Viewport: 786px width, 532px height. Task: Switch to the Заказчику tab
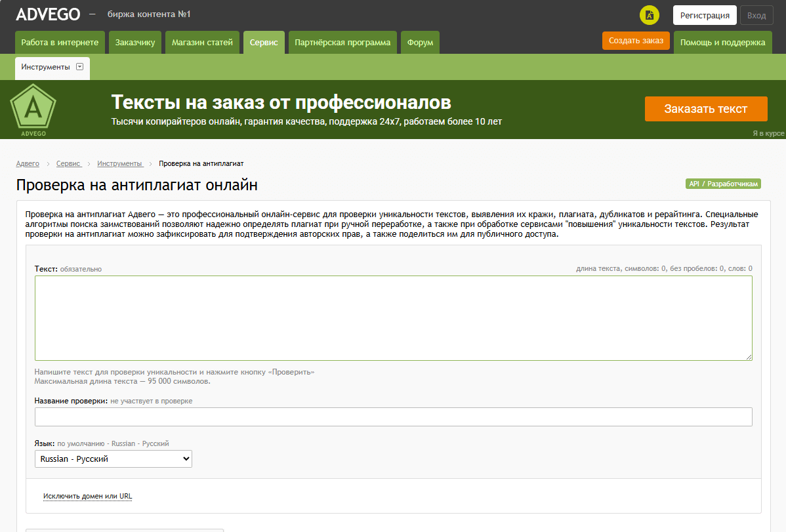tap(135, 43)
